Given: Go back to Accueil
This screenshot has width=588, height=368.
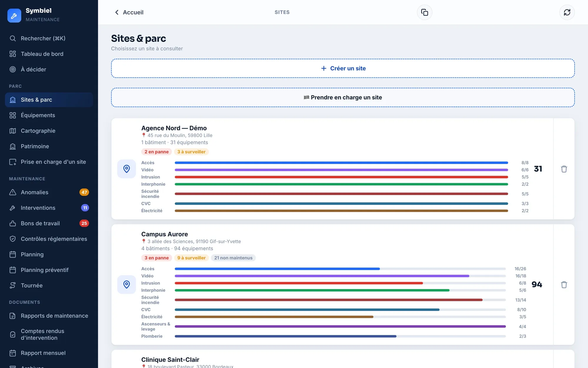Looking at the screenshot, I should 129,12.
